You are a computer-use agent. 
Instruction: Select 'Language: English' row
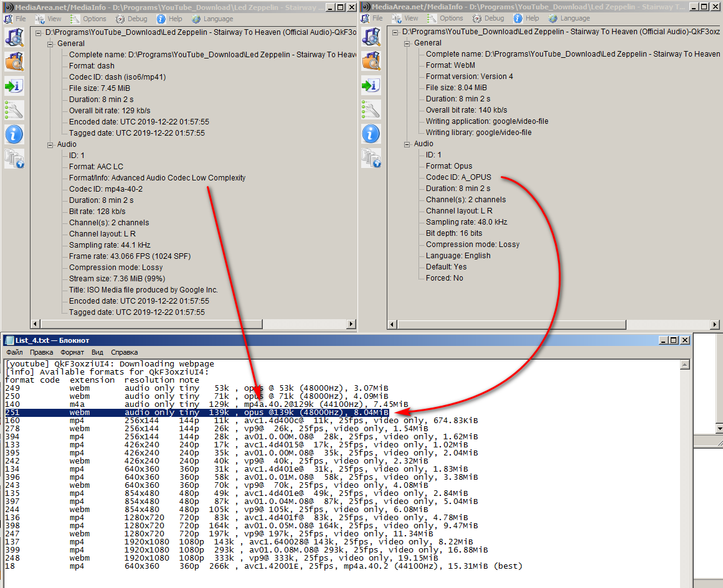pyautogui.click(x=458, y=256)
